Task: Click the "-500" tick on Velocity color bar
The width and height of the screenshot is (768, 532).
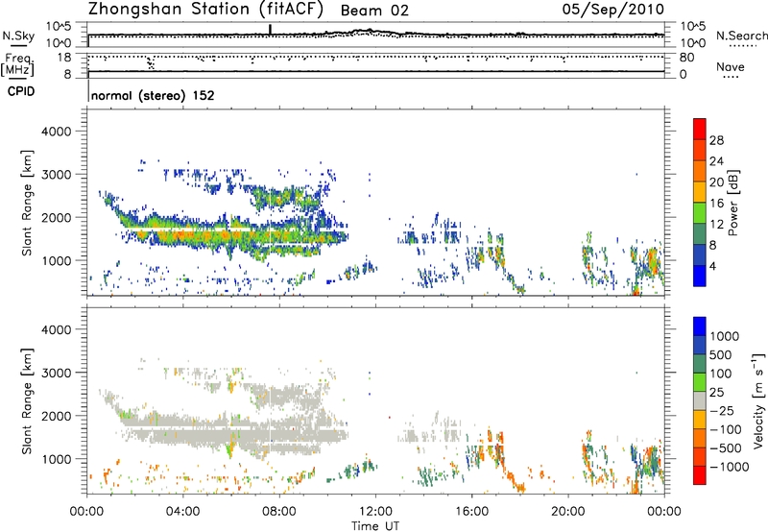Action: 727,448
